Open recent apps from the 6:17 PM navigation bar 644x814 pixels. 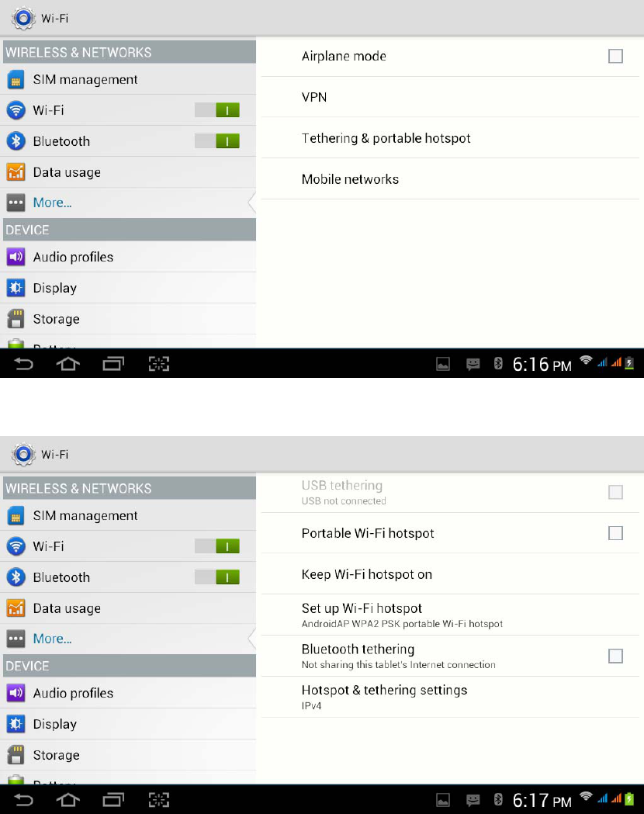pyautogui.click(x=113, y=799)
